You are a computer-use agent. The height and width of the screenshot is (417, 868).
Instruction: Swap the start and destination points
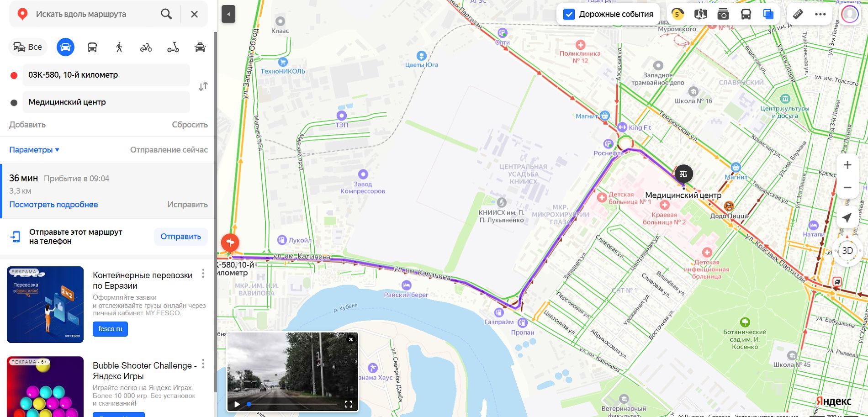203,86
